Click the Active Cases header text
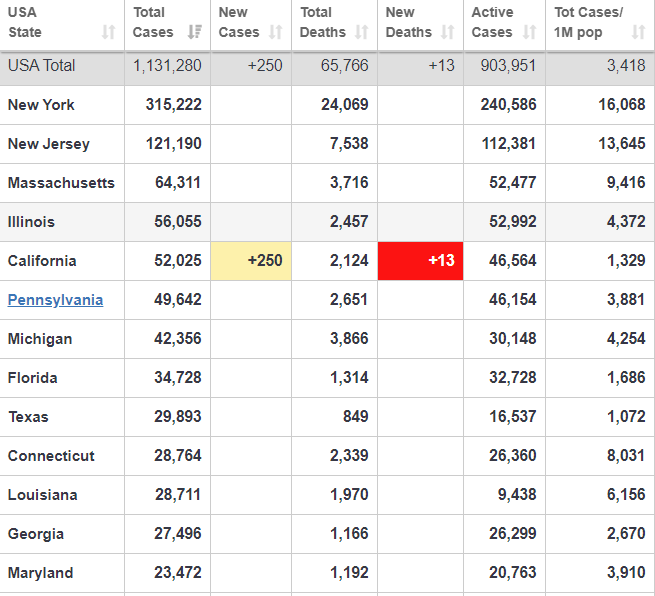Screen dimensions: 655x596 492,22
